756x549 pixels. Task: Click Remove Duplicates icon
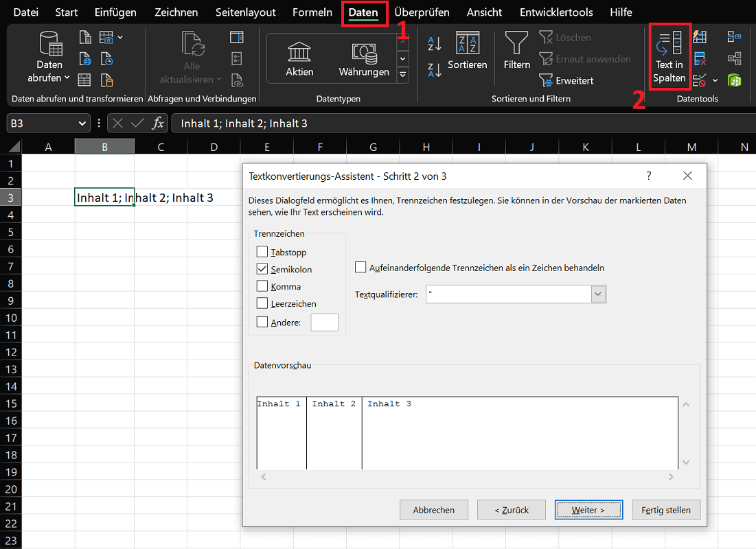[x=700, y=59]
